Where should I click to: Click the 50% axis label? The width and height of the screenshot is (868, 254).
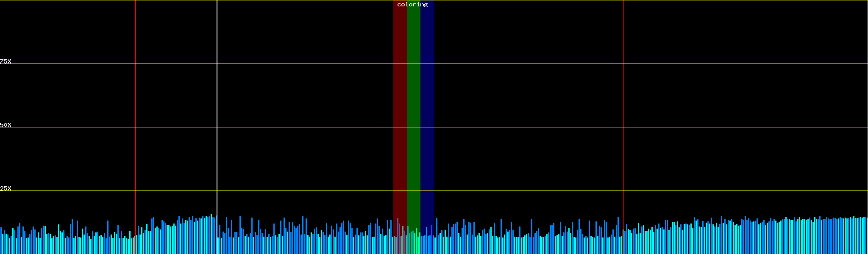[6, 125]
